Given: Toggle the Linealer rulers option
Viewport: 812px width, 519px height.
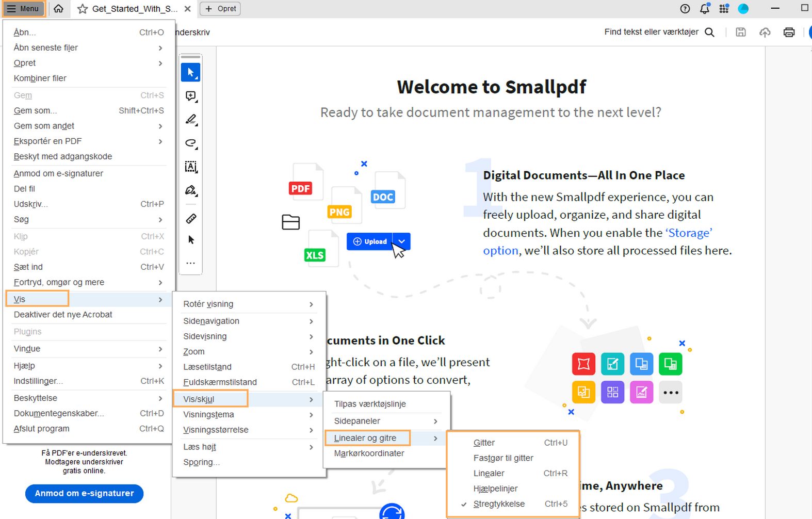Looking at the screenshot, I should coord(513,474).
